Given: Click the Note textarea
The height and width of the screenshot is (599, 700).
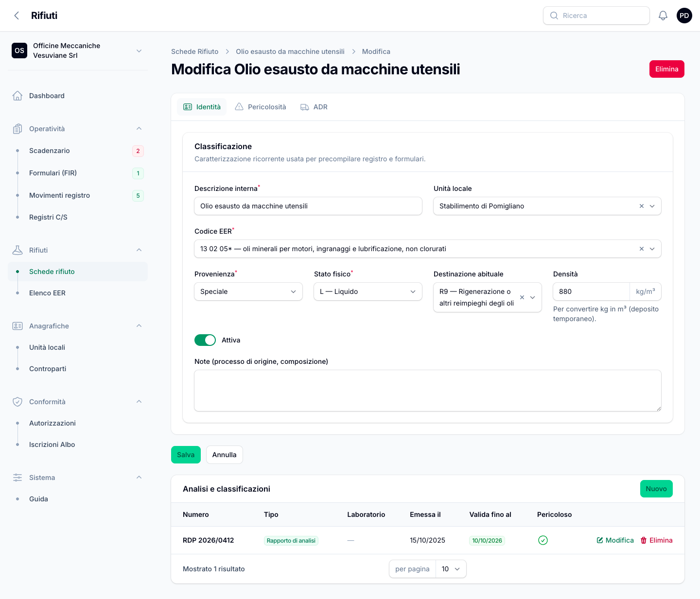Looking at the screenshot, I should click(x=428, y=391).
